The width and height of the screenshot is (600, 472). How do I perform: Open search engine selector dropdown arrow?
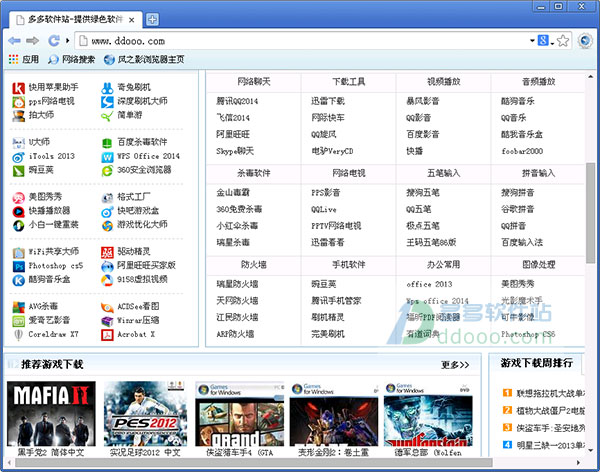click(x=552, y=44)
